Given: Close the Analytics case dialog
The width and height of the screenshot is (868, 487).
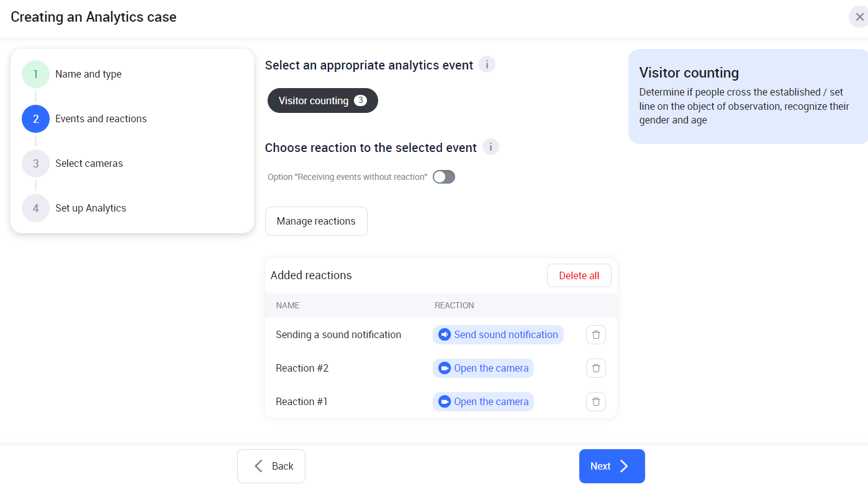Looking at the screenshot, I should point(859,17).
